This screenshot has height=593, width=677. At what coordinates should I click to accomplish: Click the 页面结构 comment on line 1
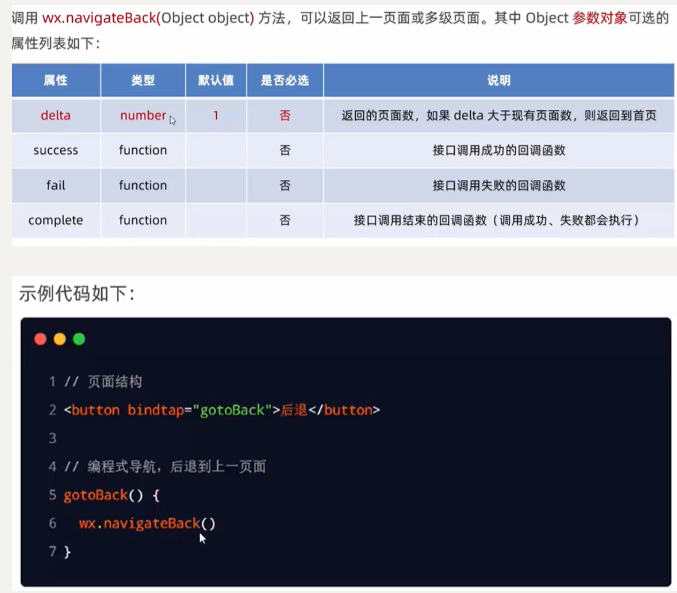103,382
